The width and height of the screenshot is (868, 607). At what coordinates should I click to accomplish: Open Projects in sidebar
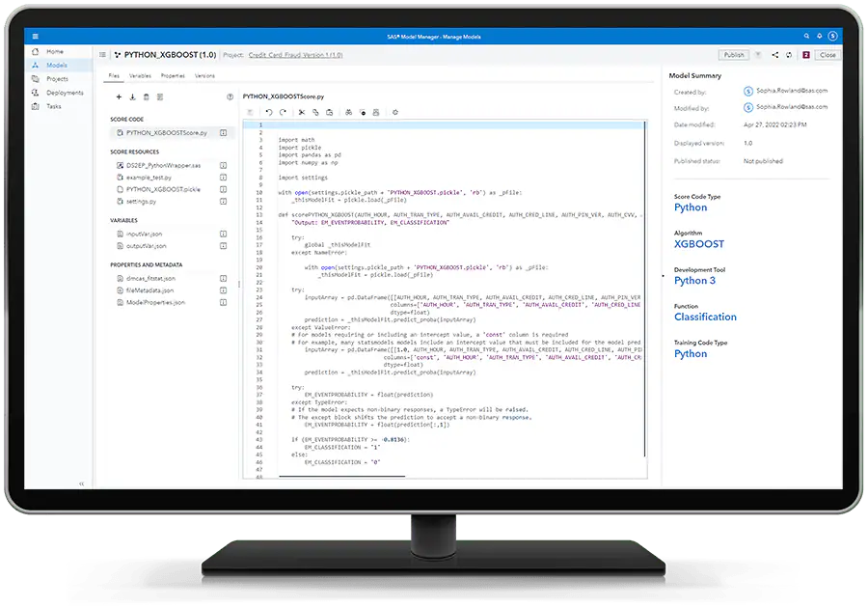coord(60,79)
